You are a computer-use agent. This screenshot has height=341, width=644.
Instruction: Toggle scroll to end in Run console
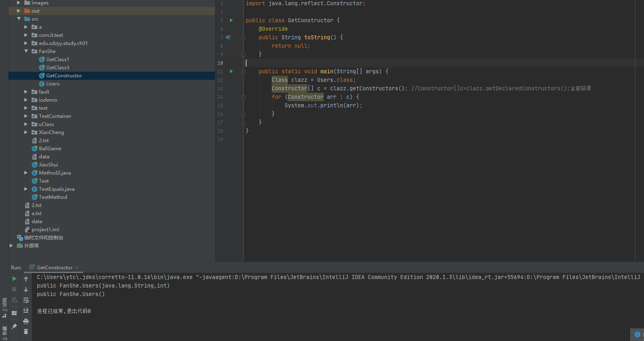tap(26, 311)
